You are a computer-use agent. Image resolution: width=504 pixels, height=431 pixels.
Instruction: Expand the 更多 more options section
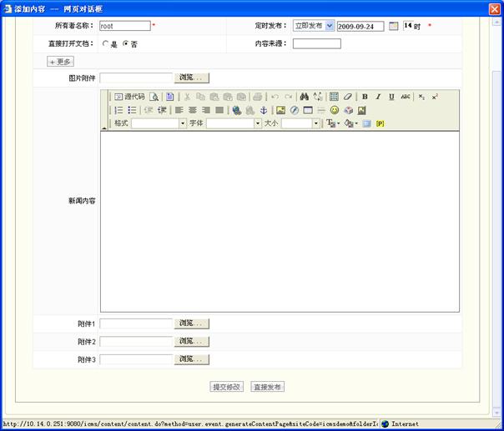(x=60, y=62)
